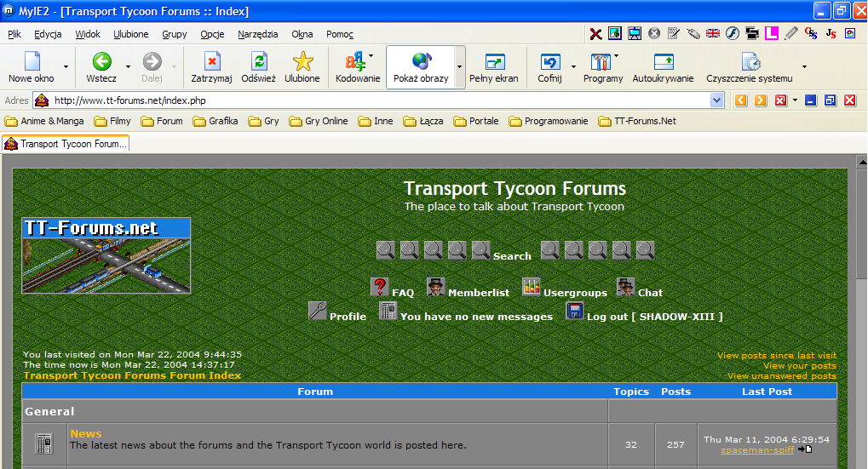868x469 pixels.
Task: Click the JS script icon
Action: tap(831, 34)
